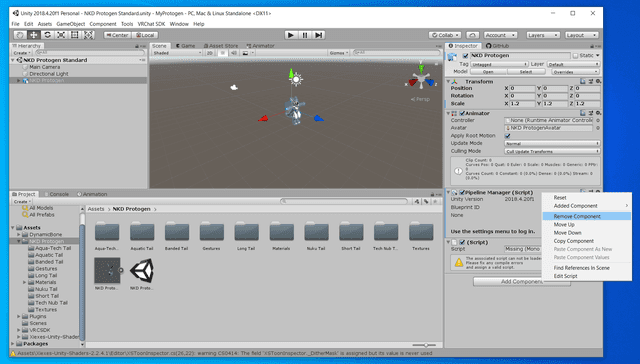Toggle the Static checkbox
Viewport: 640px width, 364px height.
coord(576,55)
